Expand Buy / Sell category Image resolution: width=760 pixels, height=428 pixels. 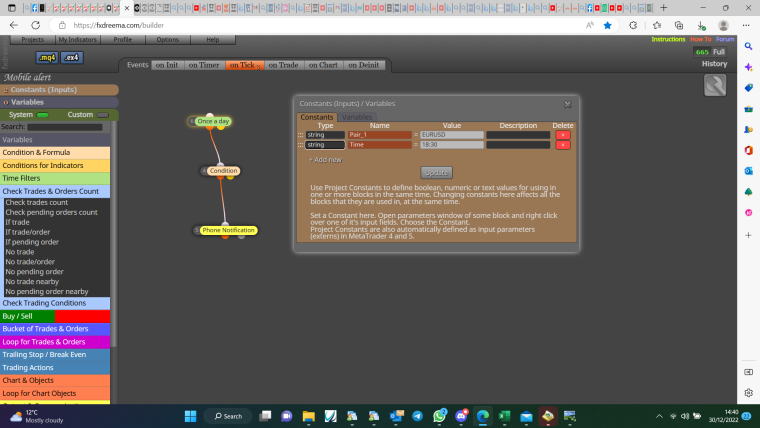click(x=55, y=316)
